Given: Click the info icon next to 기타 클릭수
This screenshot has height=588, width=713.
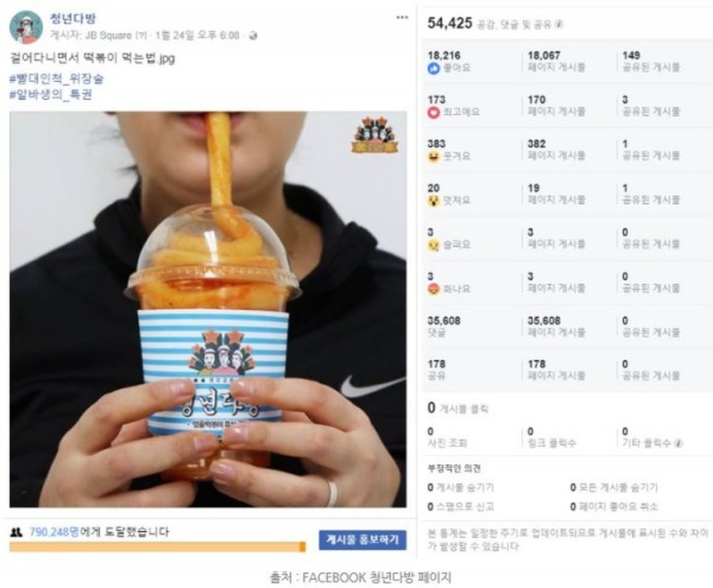Looking at the screenshot, I should [678, 443].
